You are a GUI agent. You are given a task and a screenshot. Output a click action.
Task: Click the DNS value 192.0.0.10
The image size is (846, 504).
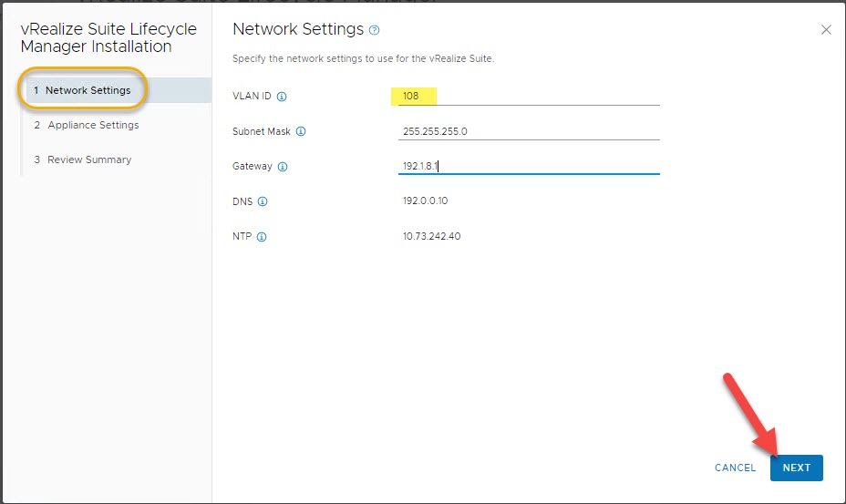425,201
